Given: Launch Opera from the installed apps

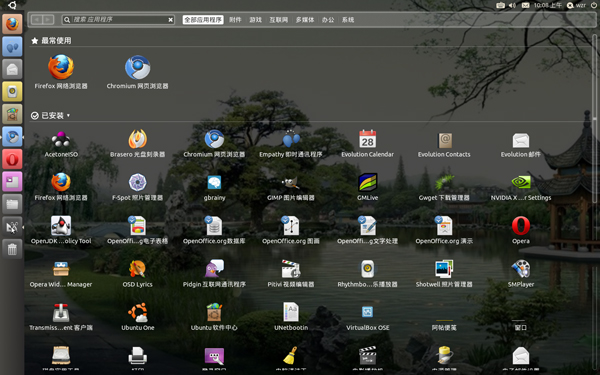Looking at the screenshot, I should (x=521, y=231).
